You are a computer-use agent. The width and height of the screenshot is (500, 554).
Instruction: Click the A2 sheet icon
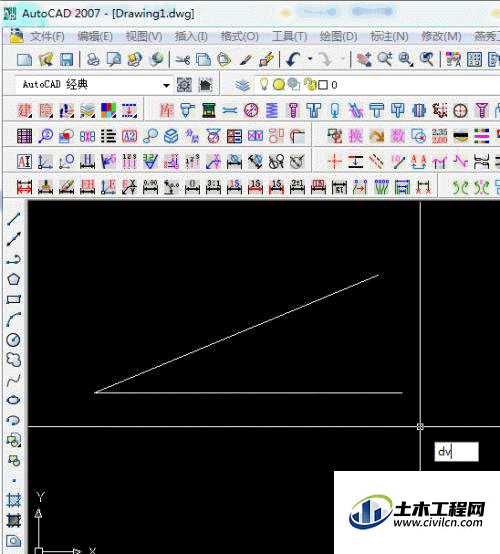click(129, 136)
